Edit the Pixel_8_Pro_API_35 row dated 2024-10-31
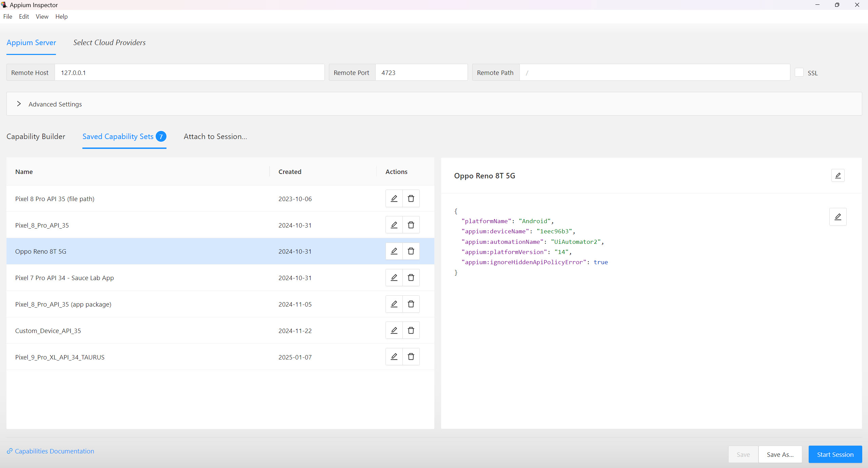The image size is (868, 468). pyautogui.click(x=394, y=225)
